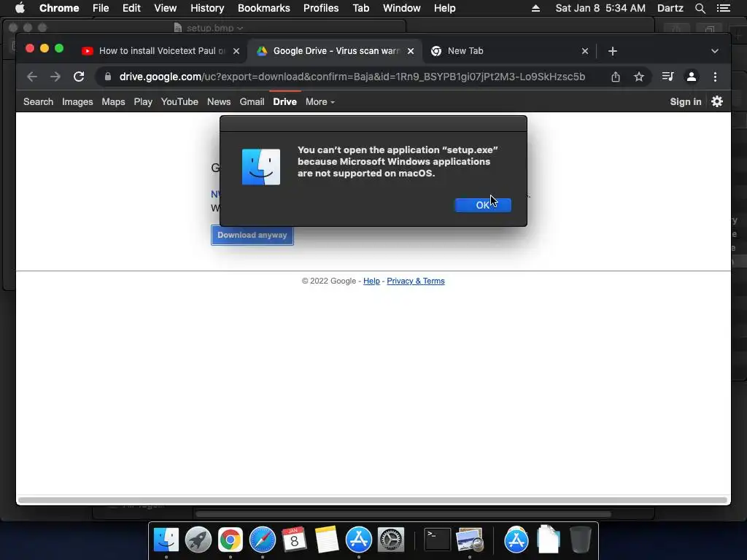The height and width of the screenshot is (560, 747).
Task: Close the New Tab tab
Action: [x=585, y=51]
